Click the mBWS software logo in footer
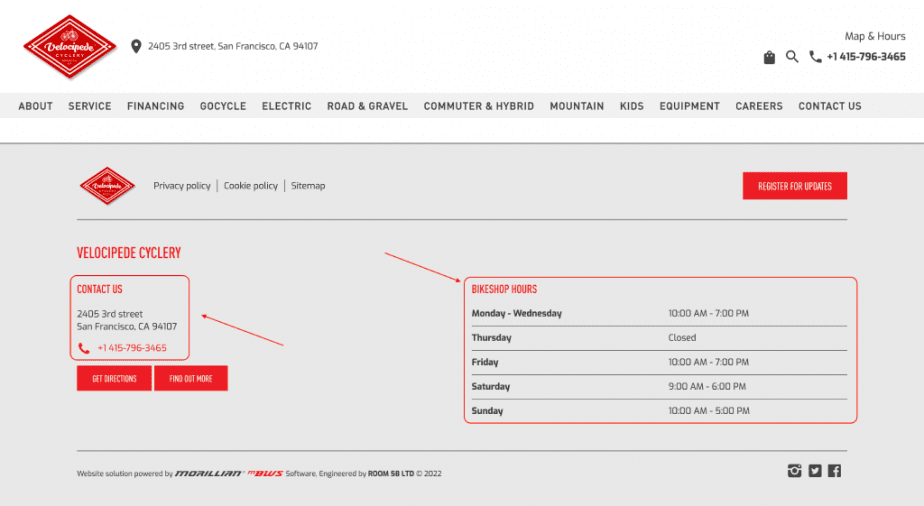The width and height of the screenshot is (924, 506). 265,473
